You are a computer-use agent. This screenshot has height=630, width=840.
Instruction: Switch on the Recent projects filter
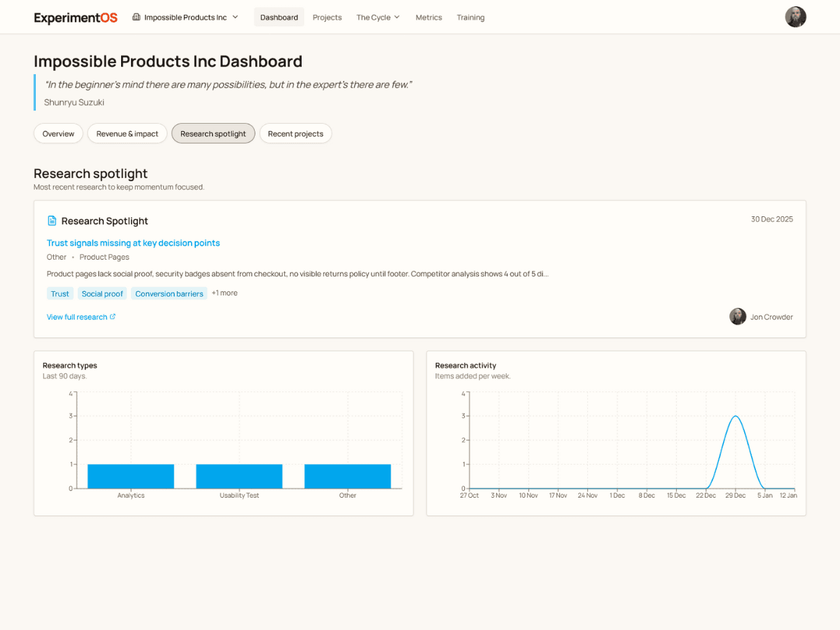click(295, 133)
